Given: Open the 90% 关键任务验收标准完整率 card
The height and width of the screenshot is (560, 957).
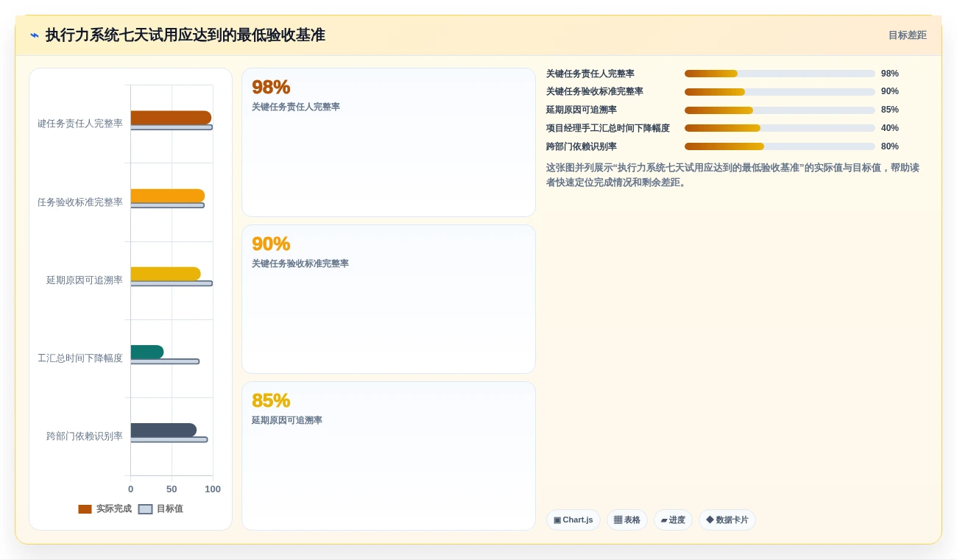Looking at the screenshot, I should point(389,299).
